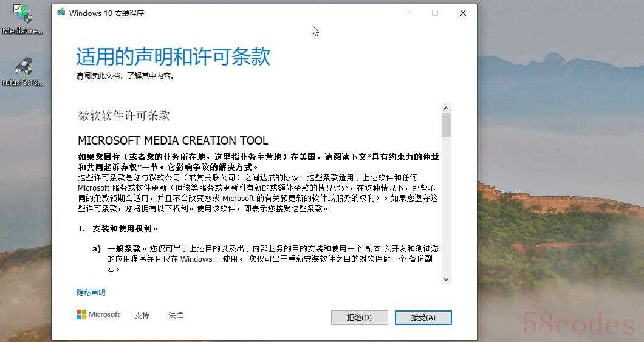Click the Microsoft logo in the footer
This screenshot has width=644, height=342.
(x=98, y=315)
